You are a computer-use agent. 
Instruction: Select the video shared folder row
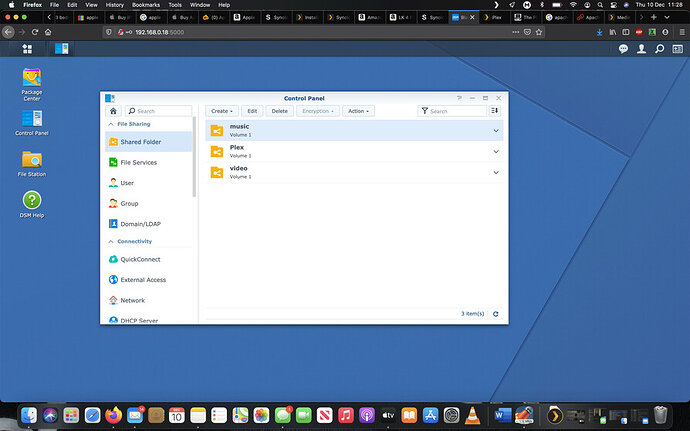(x=354, y=173)
